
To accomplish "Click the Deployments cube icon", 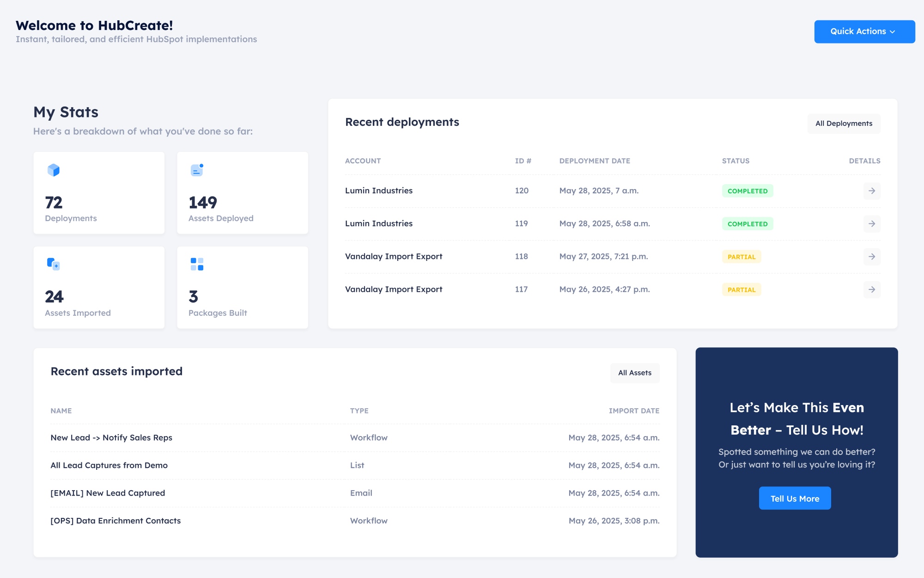I will [54, 170].
